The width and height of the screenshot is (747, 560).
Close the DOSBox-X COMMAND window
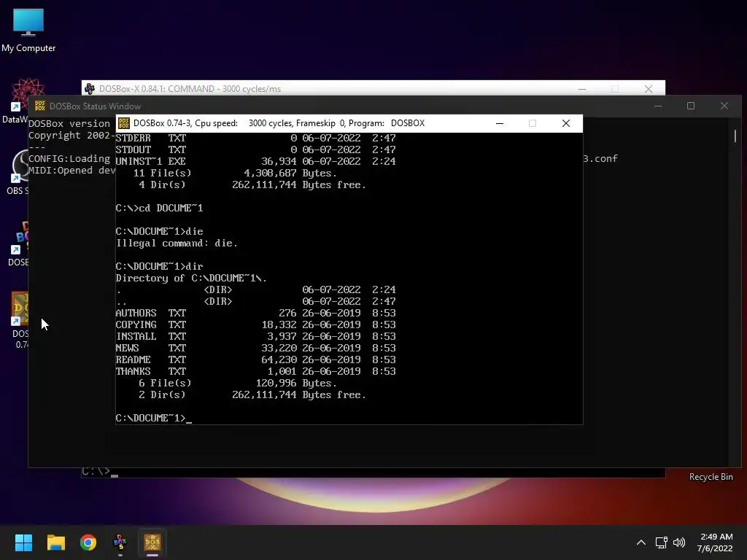point(649,89)
